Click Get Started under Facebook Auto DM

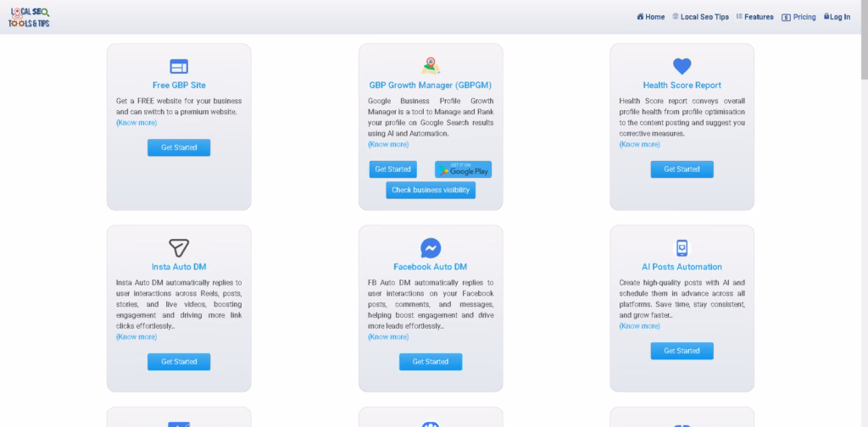click(431, 362)
